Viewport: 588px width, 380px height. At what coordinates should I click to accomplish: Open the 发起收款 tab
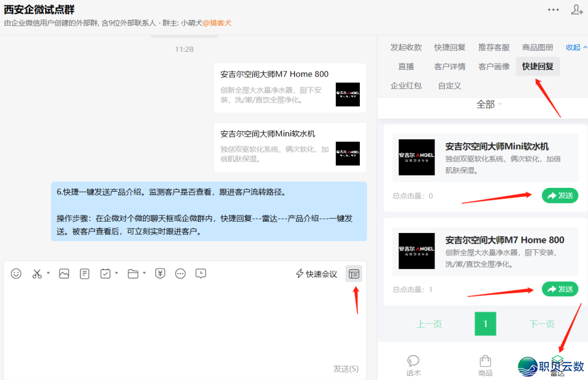click(x=406, y=47)
